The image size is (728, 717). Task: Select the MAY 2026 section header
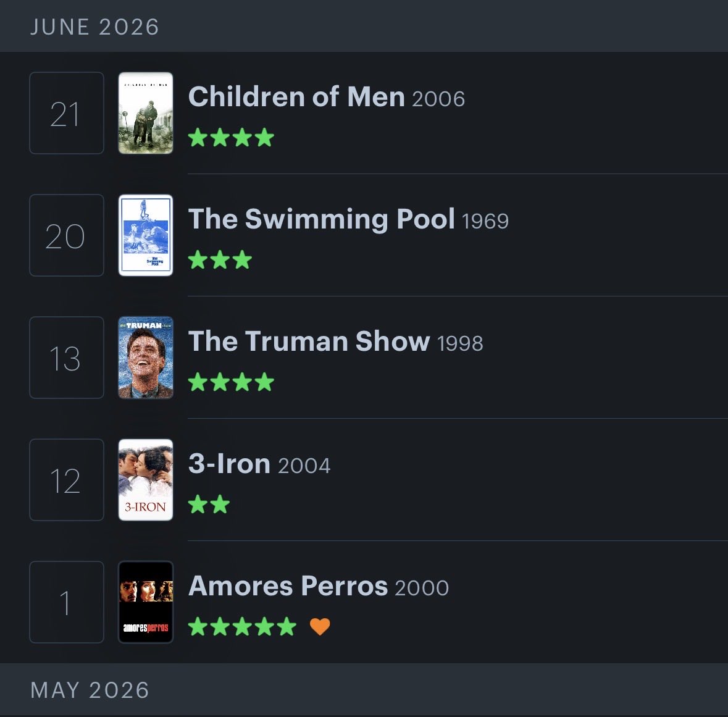364,690
